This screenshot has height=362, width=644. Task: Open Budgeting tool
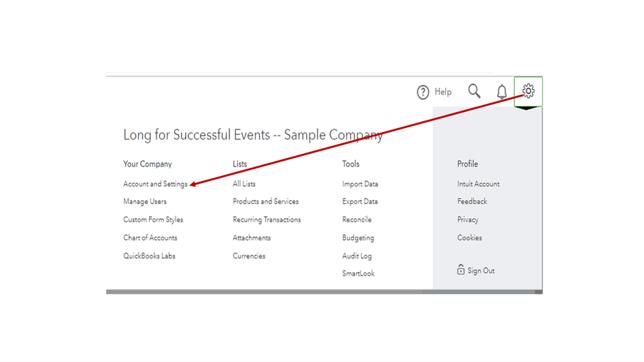(x=358, y=238)
